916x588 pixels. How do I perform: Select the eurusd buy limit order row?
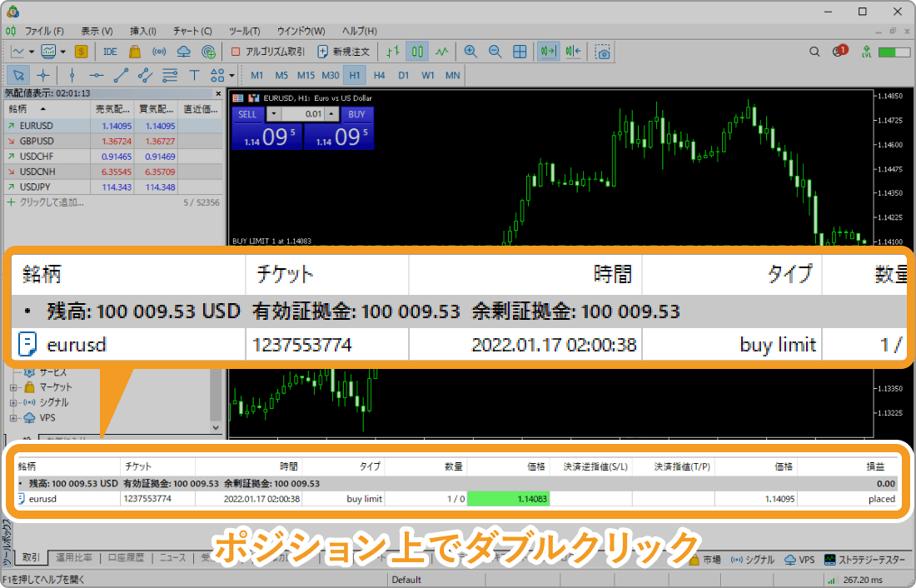456,499
